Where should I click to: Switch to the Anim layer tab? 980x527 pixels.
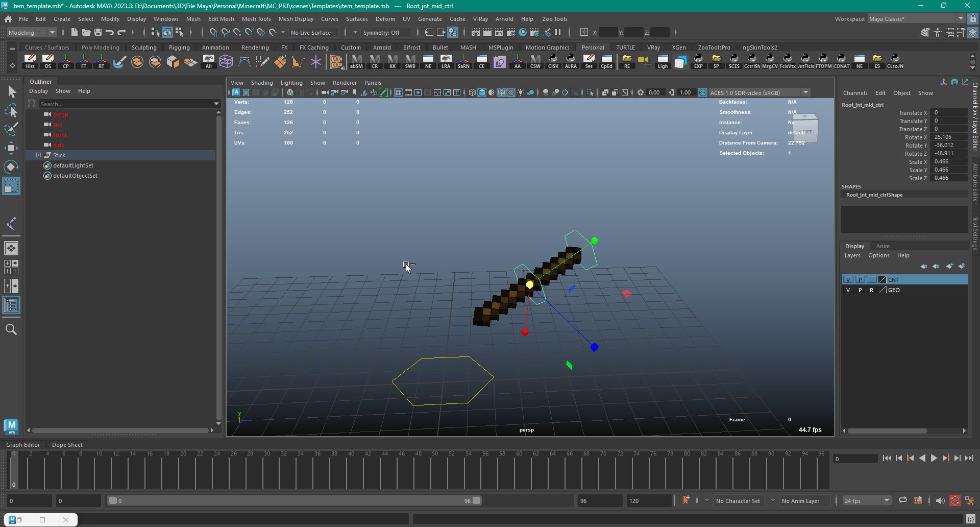point(883,246)
